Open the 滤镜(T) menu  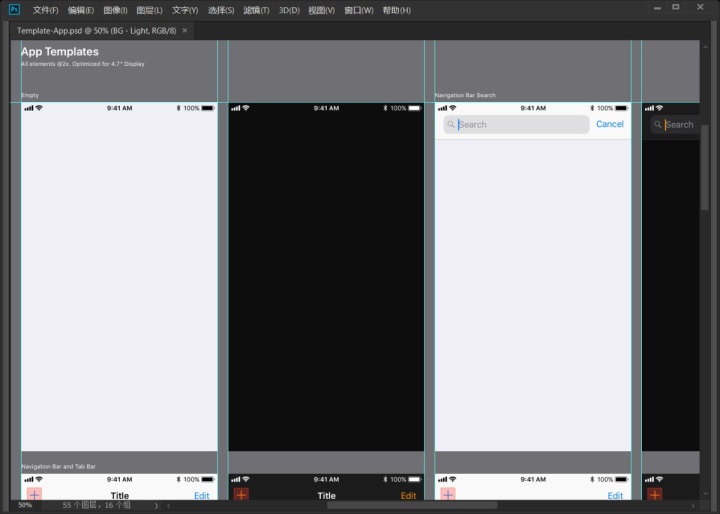(x=256, y=10)
